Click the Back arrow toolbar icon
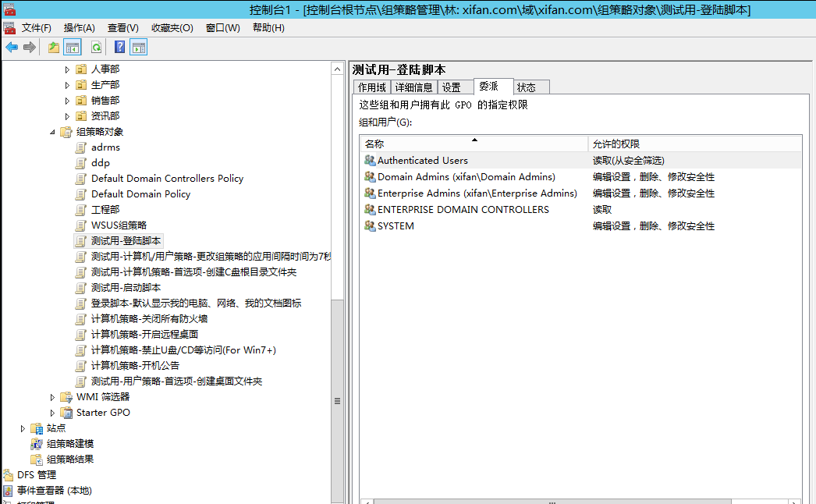 click(x=12, y=48)
